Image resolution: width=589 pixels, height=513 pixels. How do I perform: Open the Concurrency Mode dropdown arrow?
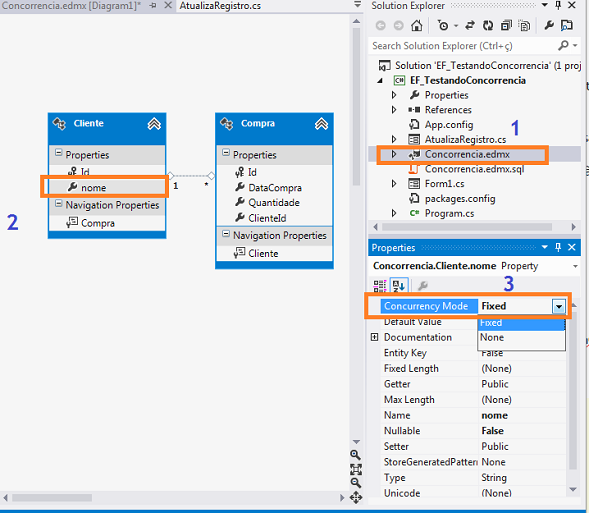(x=559, y=306)
